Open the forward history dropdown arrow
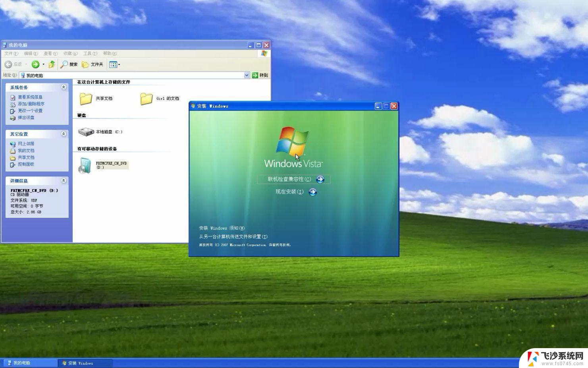Screen dimensions: 588x368 43,64
